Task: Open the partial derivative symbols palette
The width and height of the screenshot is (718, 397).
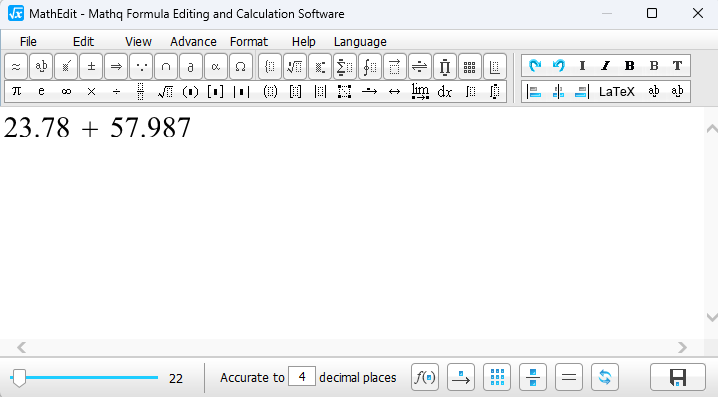Action: click(191, 67)
